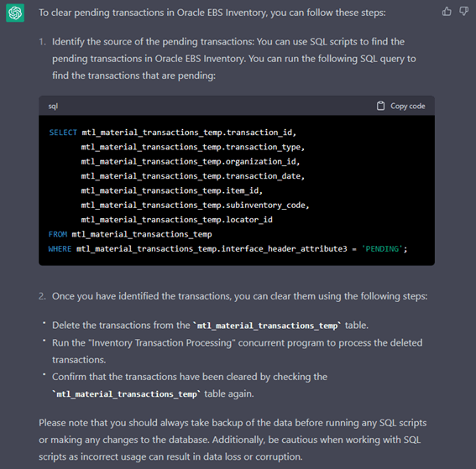The width and height of the screenshot is (476, 469).
Task: Click the organization_id code line
Action: [190, 162]
